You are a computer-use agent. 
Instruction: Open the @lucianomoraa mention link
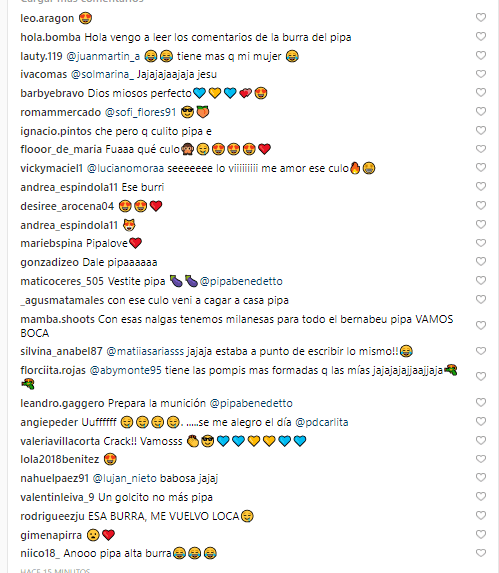coord(125,168)
